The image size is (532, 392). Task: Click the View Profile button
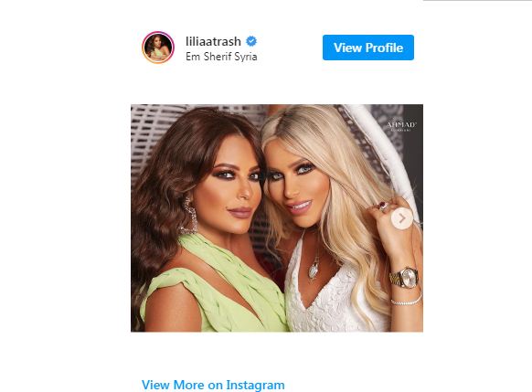368,48
